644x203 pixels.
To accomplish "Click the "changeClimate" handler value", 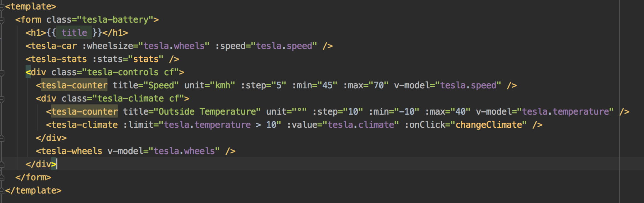I will pos(489,125).
